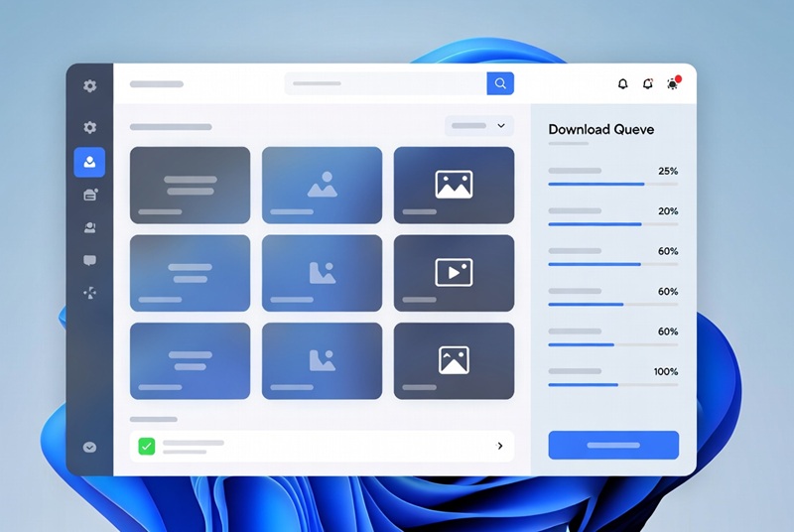Click the 25% download progress bar
The image size is (794, 532).
(612, 185)
